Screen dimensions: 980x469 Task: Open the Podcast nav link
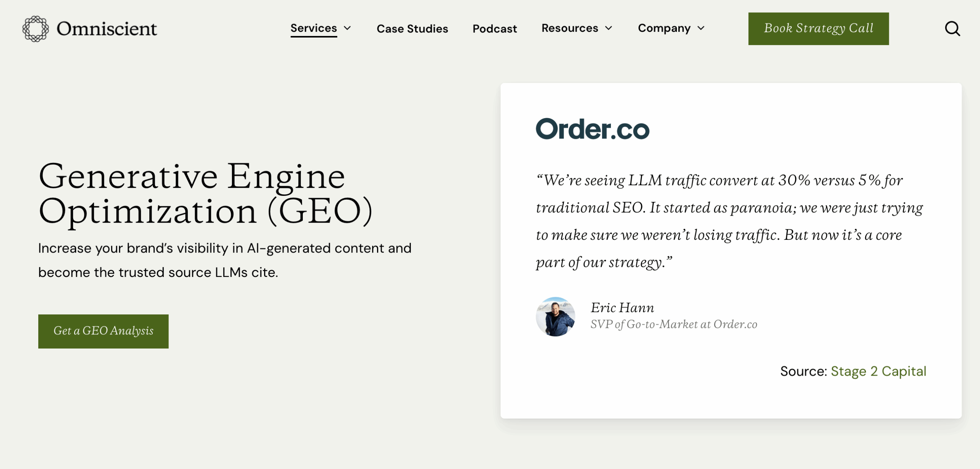point(495,29)
